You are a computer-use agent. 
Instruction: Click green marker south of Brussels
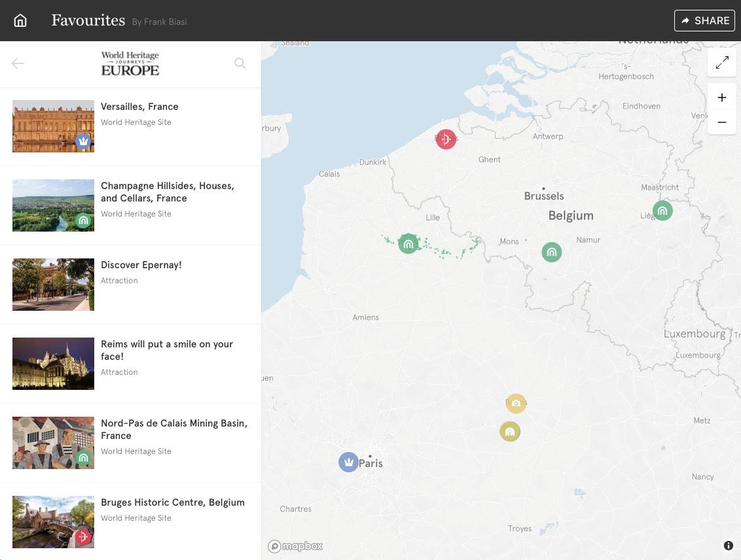(x=552, y=252)
